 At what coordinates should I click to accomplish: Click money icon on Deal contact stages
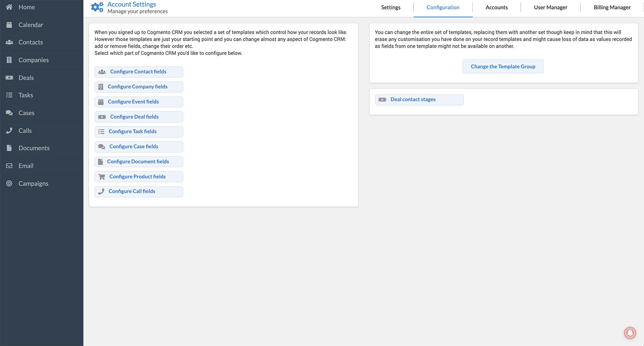pyautogui.click(x=382, y=100)
